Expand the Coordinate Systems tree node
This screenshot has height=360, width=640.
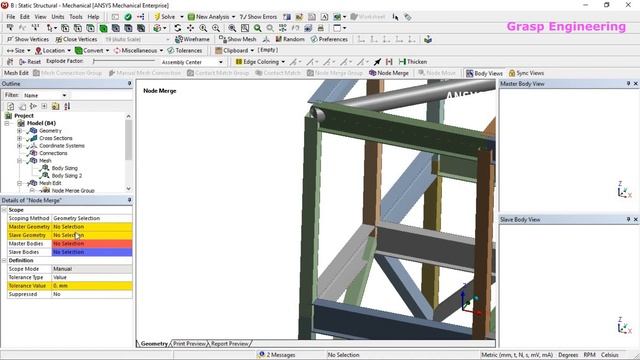[x=19, y=146]
